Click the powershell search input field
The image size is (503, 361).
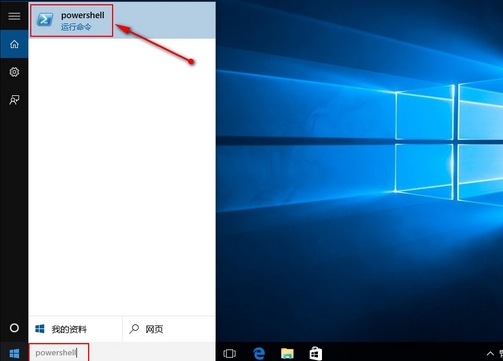[x=122, y=352]
